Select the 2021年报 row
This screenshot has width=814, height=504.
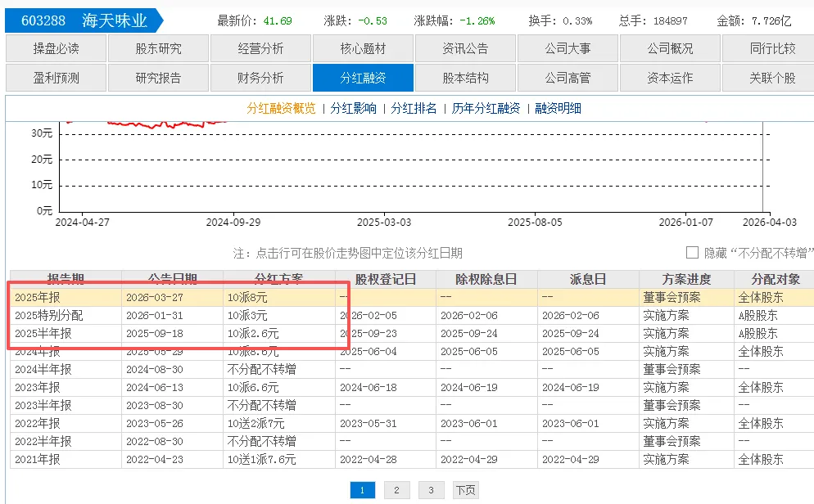coord(412,459)
